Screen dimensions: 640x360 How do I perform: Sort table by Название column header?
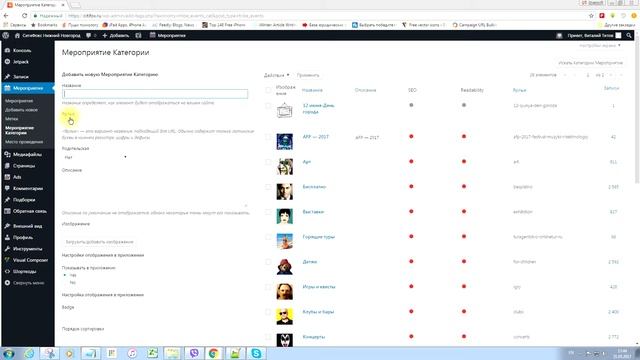tap(312, 90)
